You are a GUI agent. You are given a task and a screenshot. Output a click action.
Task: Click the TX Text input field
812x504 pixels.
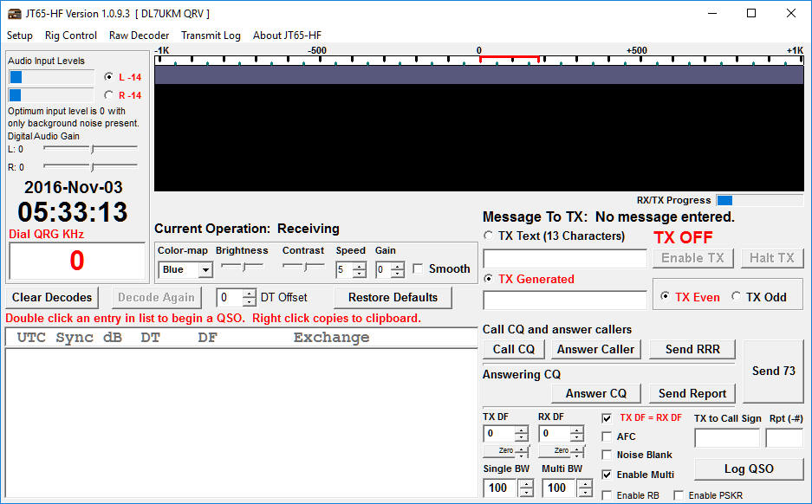pyautogui.click(x=565, y=258)
